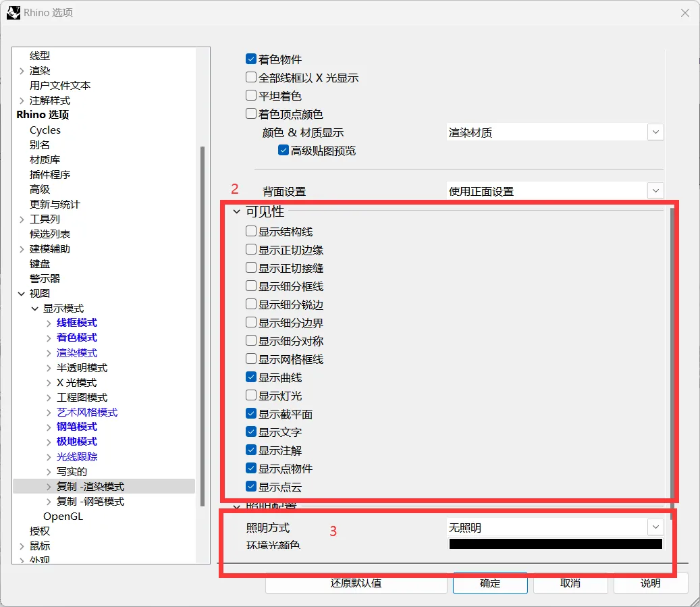This screenshot has width=700, height=607.
Task: Toggle the 平坦着色 checkbox
Action: (x=251, y=96)
